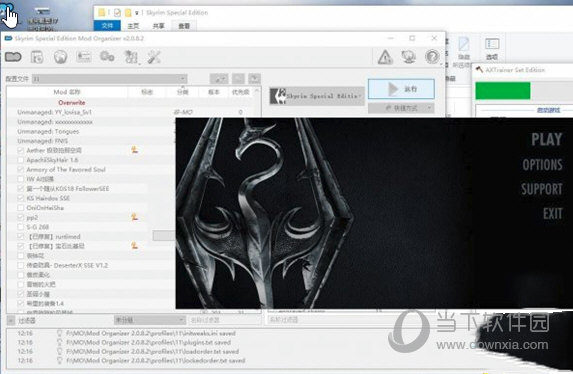Select the Overwrite row in mod list

coord(131,102)
